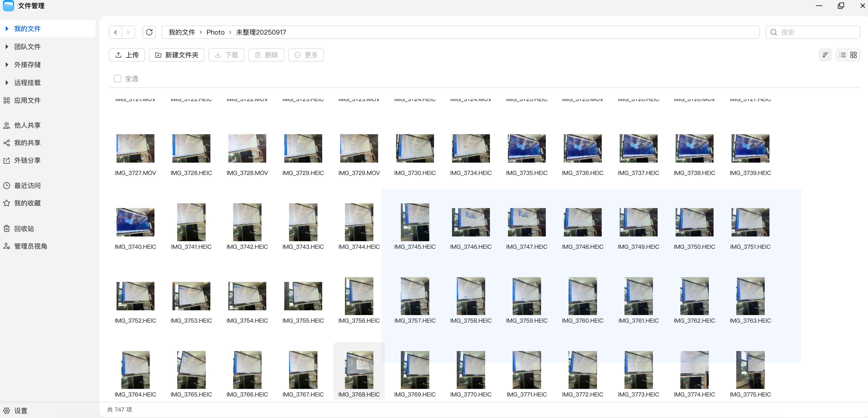Click the 下载 download button
868x418 pixels.
click(x=226, y=55)
